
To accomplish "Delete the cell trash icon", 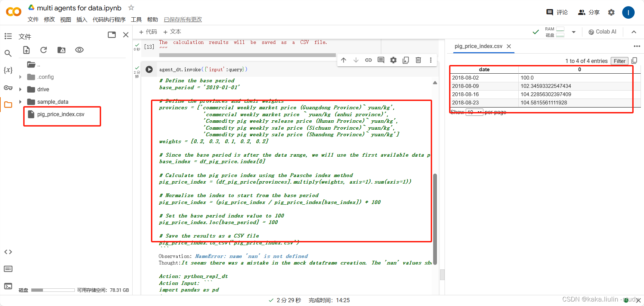I will 418,60.
